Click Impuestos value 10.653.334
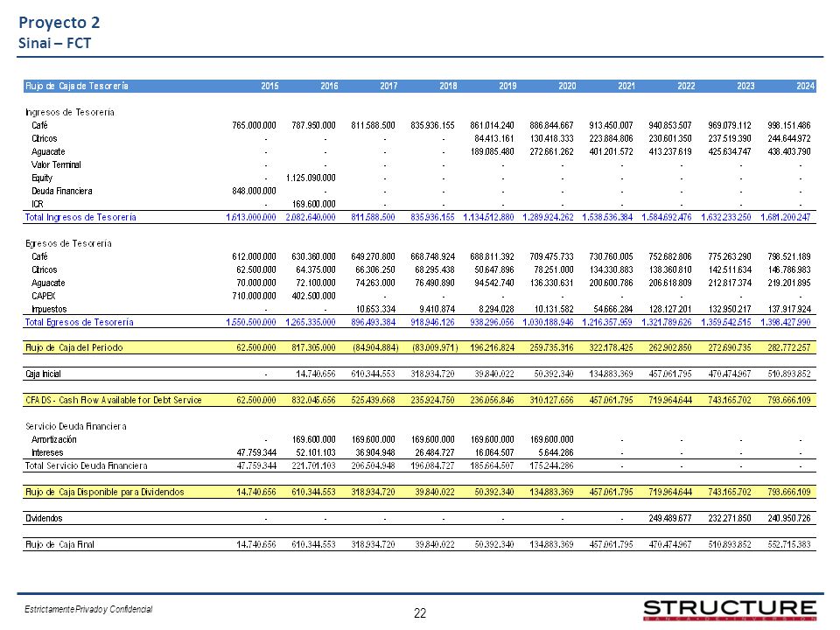Screen dimensions: 840x630 375,309
